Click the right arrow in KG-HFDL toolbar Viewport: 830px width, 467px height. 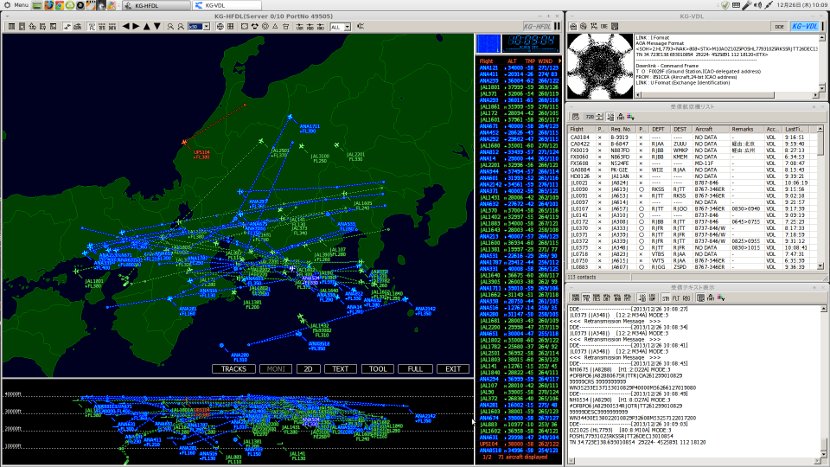(x=136, y=26)
